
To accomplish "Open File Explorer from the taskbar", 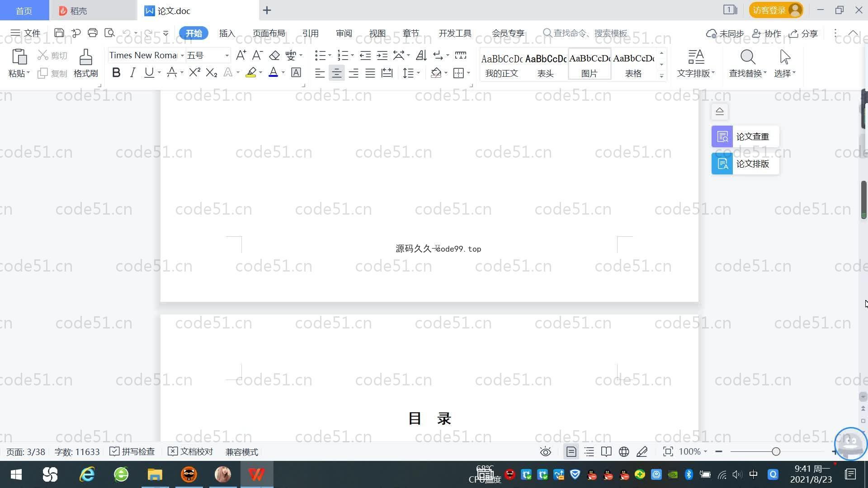I will pos(155,474).
